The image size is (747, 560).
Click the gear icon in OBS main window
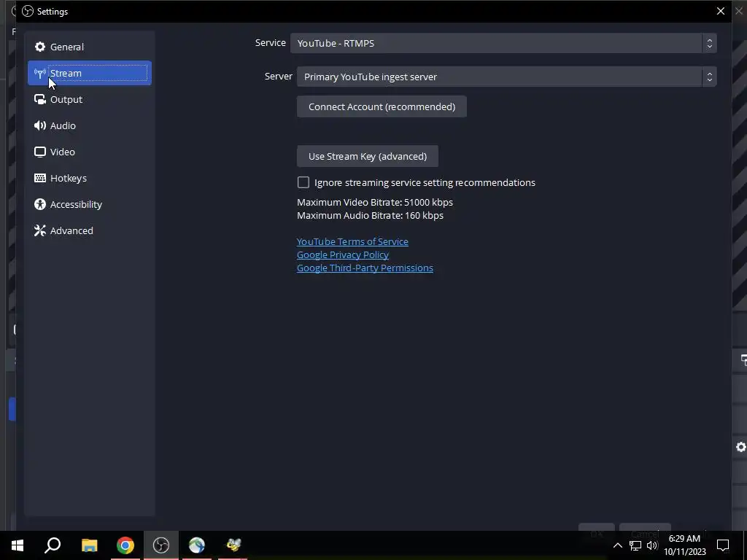741,447
